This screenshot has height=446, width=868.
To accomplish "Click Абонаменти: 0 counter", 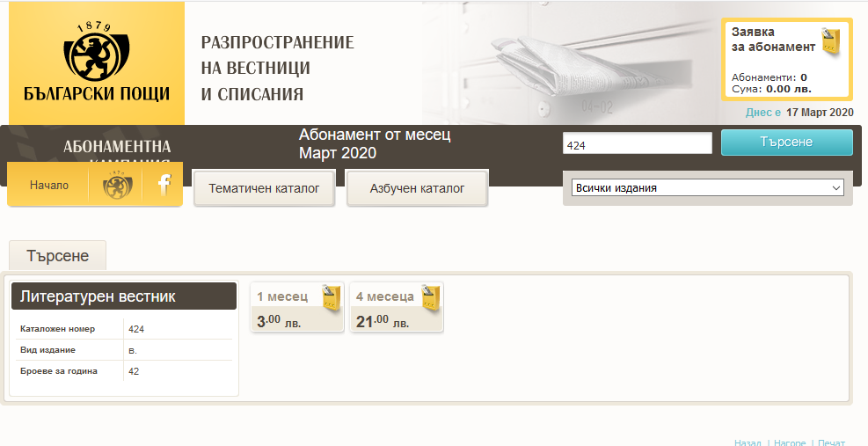I will click(x=770, y=77).
